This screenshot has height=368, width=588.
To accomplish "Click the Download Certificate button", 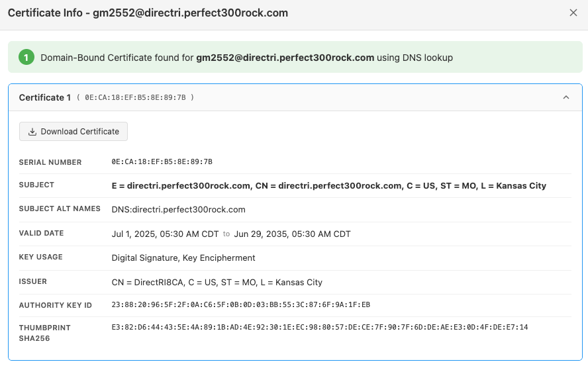I will (x=73, y=132).
